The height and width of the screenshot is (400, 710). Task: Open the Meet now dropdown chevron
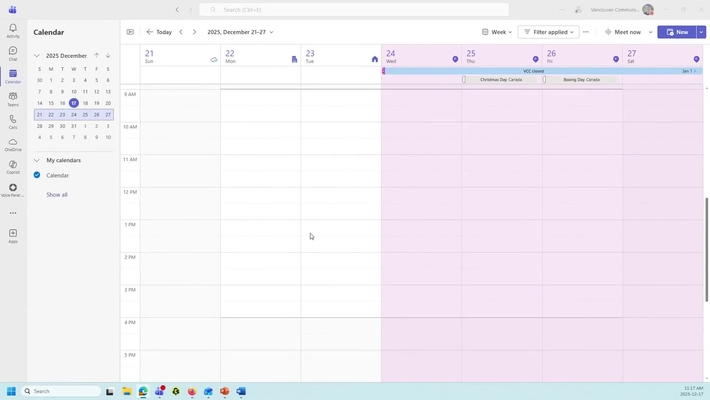pyautogui.click(x=650, y=32)
